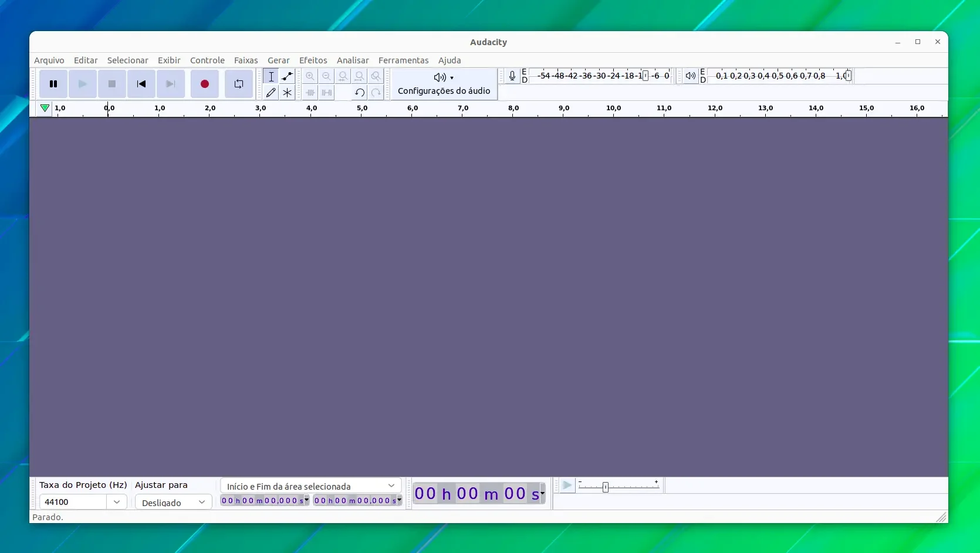Viewport: 980px width, 553px height.
Task: Open the Efeitos menu
Action: tap(313, 60)
